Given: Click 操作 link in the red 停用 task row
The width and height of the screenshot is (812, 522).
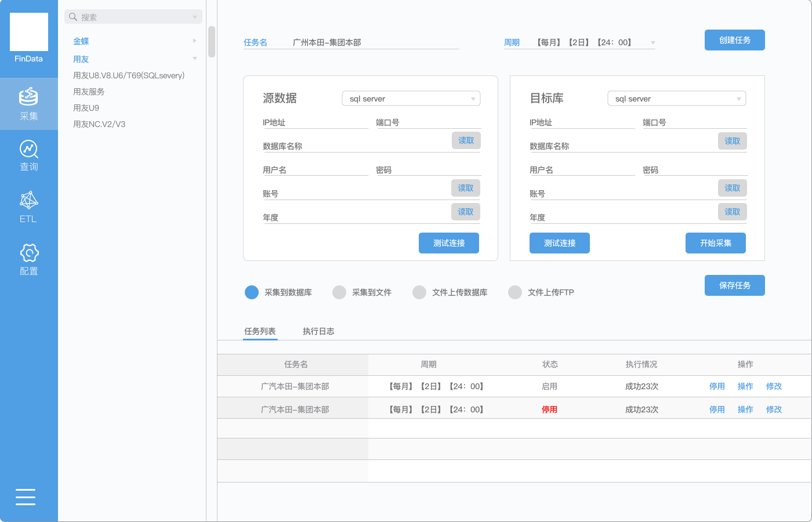Looking at the screenshot, I should pyautogui.click(x=745, y=409).
